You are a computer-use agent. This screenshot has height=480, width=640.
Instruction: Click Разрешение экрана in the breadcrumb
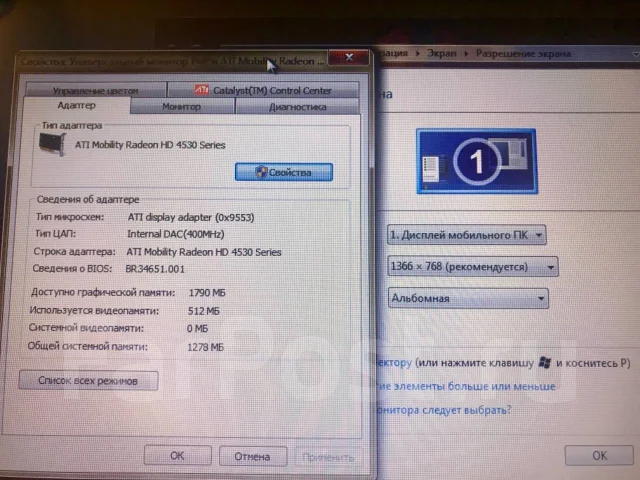tap(524, 53)
